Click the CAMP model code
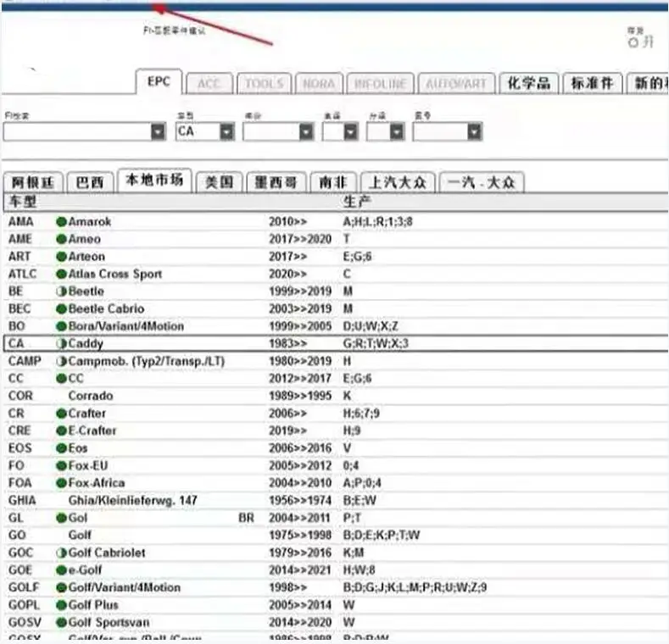The width and height of the screenshot is (669, 644). 25,361
